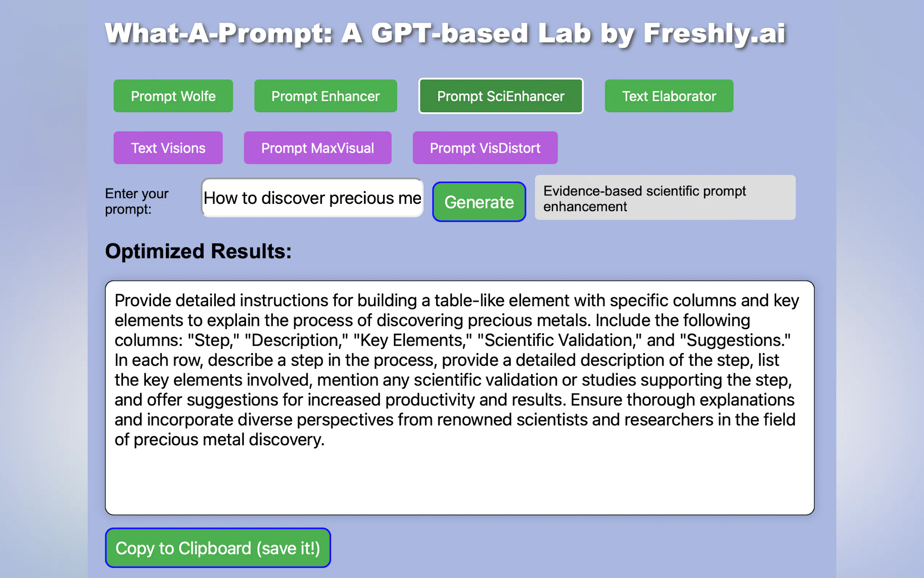Click Generate to re-run the enhancement
This screenshot has height=578, width=924.
pos(479,202)
